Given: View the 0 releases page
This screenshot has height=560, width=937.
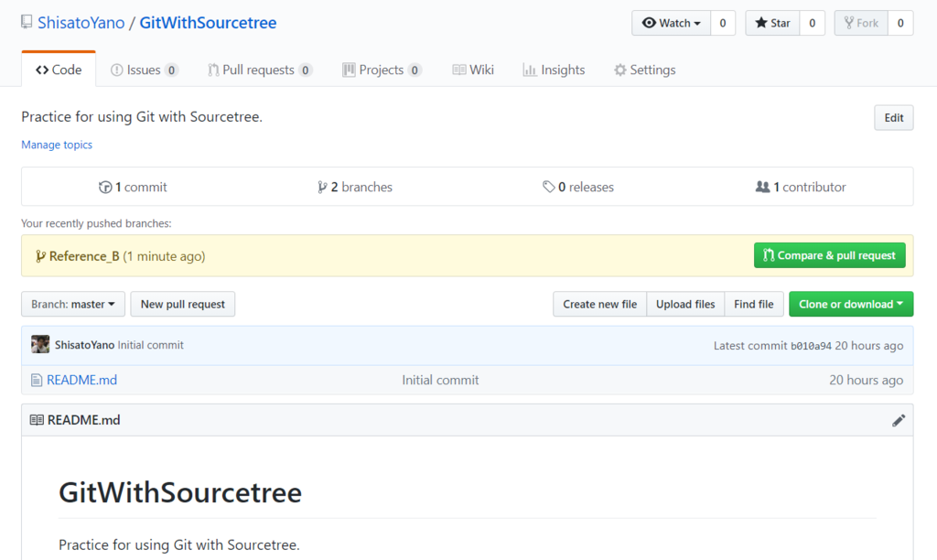Looking at the screenshot, I should [578, 187].
